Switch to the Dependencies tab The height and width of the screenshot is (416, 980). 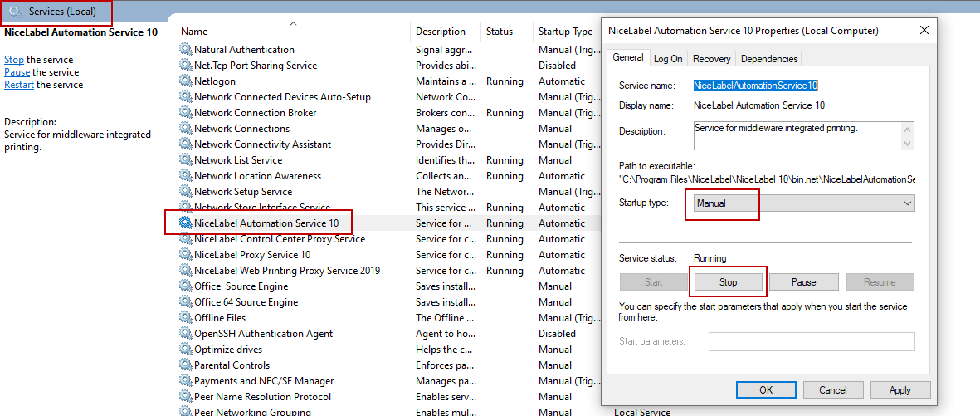768,59
